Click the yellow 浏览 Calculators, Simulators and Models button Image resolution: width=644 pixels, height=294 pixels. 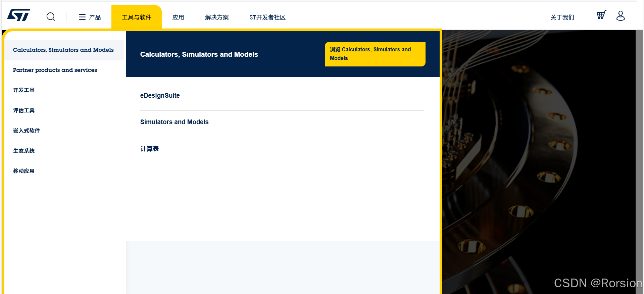pyautogui.click(x=375, y=54)
